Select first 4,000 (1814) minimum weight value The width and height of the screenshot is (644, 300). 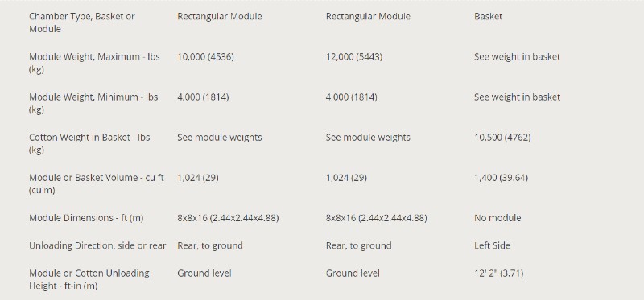(x=203, y=97)
